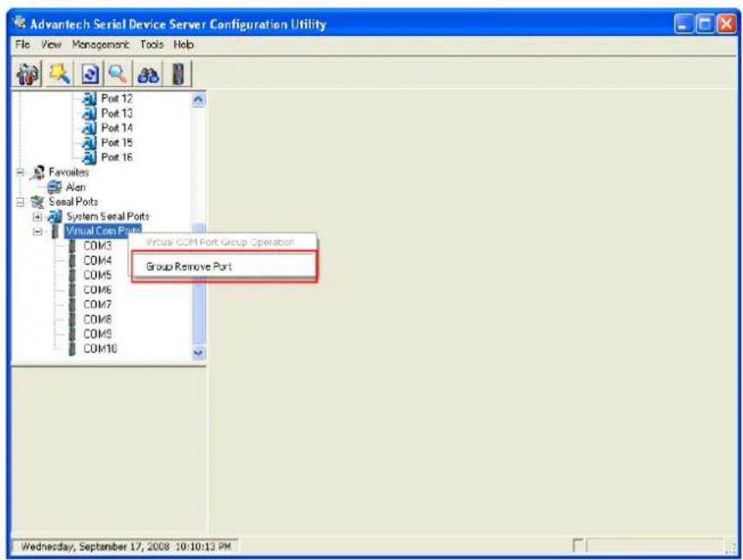Click the Serial Ports node icon
Viewport: 743px width, 560px height.
tap(38, 201)
